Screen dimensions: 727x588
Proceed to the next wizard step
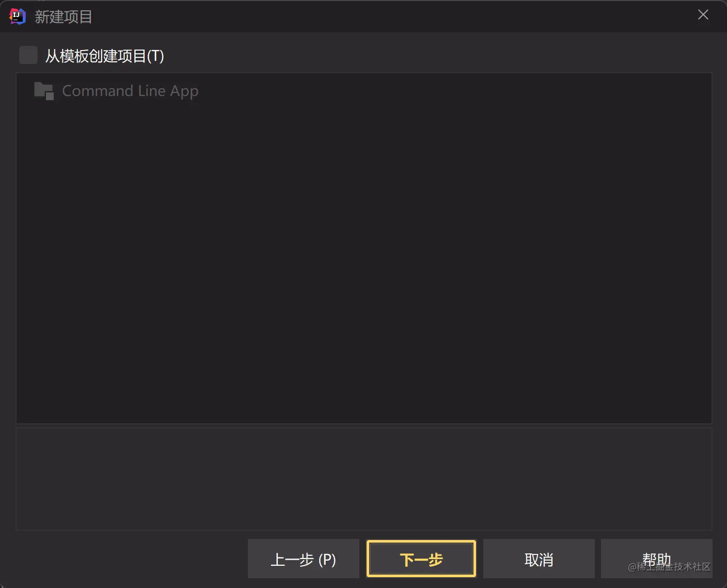[x=421, y=559]
